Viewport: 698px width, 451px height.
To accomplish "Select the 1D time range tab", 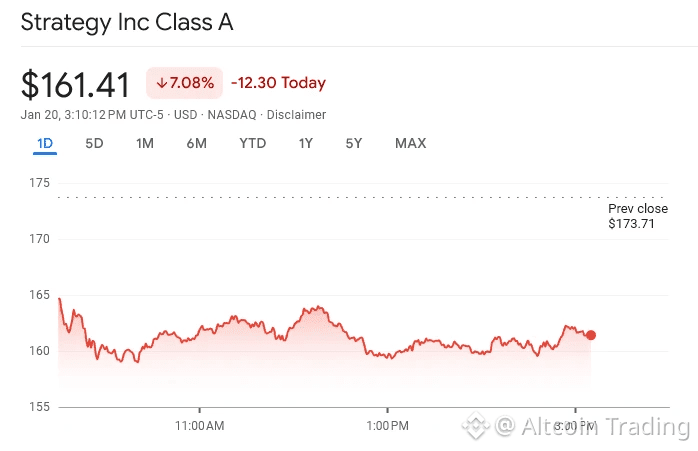I will pos(44,143).
